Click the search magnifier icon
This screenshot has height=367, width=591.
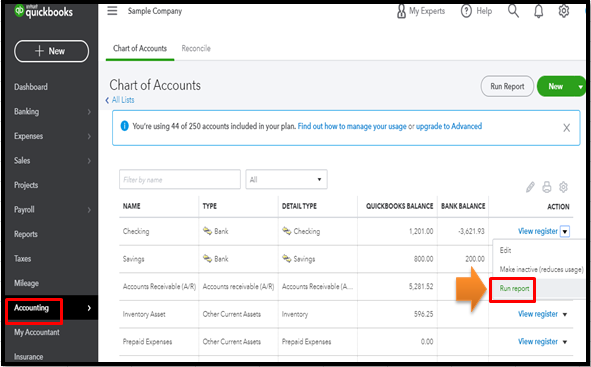tap(513, 11)
